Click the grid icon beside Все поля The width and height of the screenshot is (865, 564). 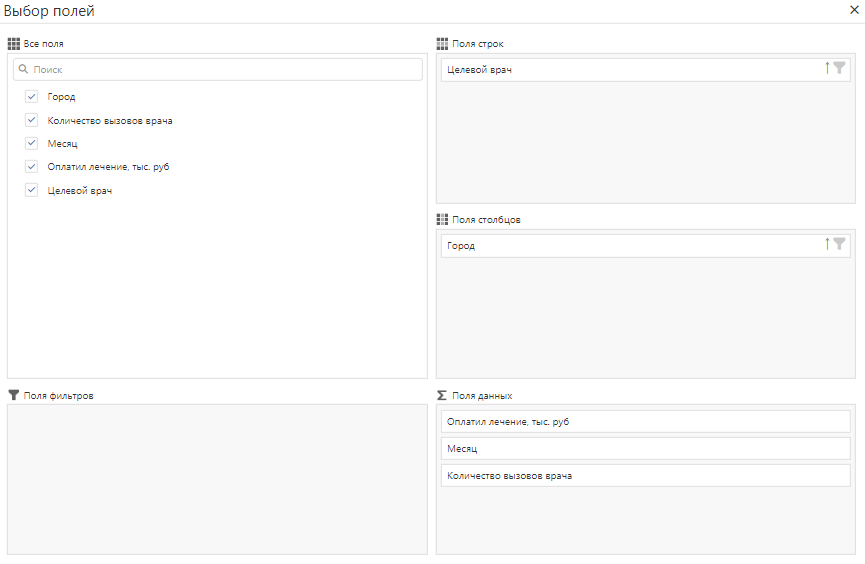[13, 44]
